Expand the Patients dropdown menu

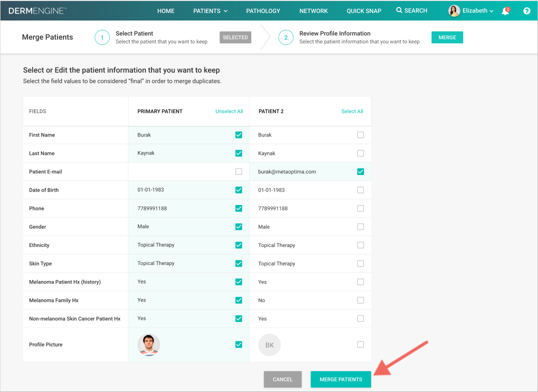[210, 11]
